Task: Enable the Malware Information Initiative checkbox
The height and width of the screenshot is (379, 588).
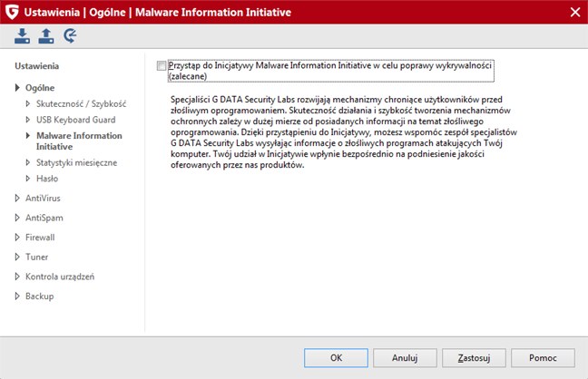Action: point(162,66)
